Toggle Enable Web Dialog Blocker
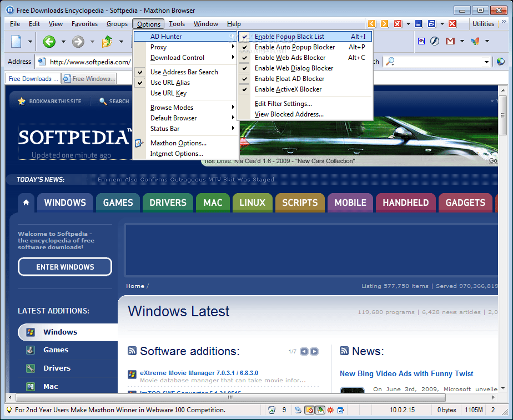The height and width of the screenshot is (420, 513). [x=305, y=68]
